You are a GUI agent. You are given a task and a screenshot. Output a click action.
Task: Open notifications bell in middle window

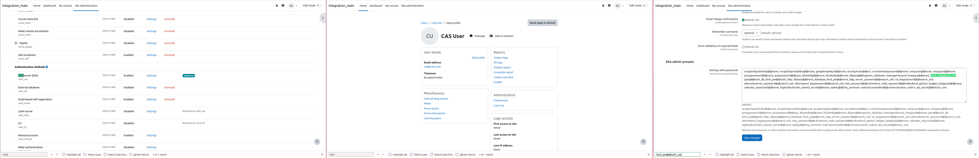(603, 6)
